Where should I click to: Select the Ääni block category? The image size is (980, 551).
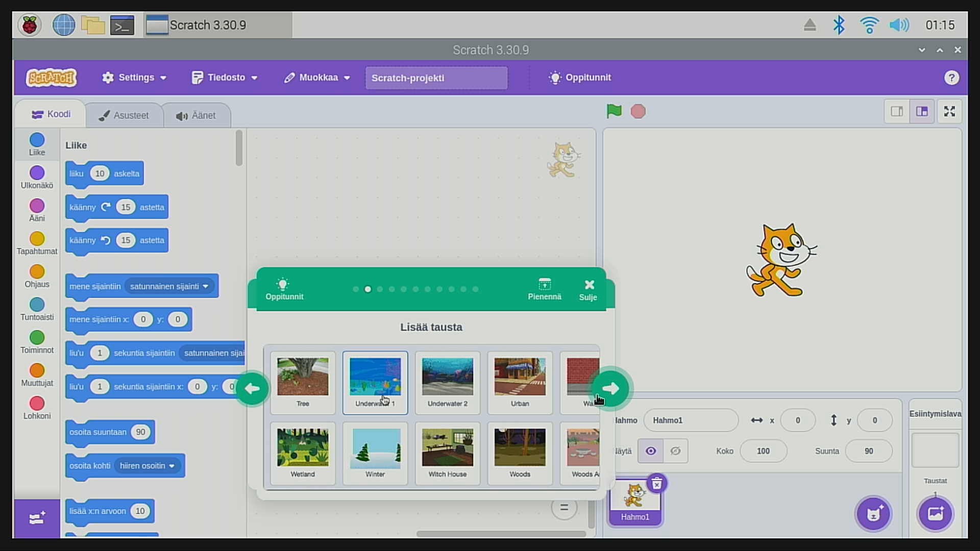(37, 210)
